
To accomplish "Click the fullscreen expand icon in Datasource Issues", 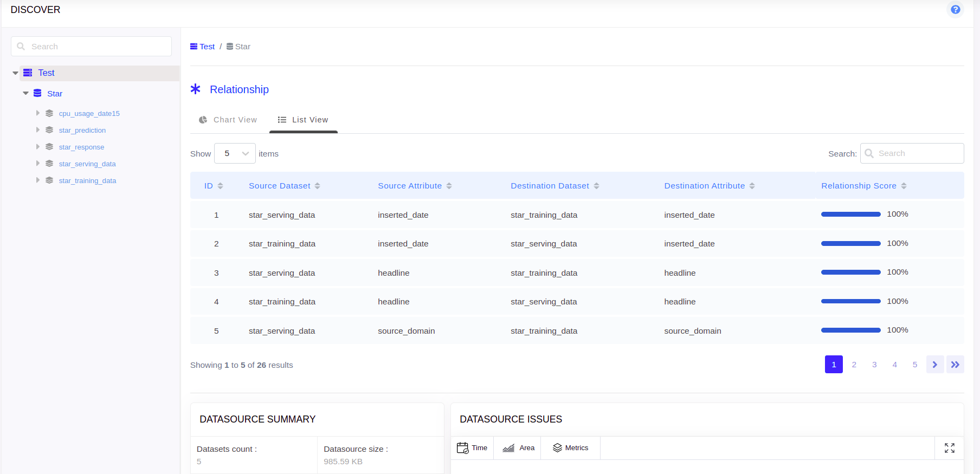I will tap(949, 448).
